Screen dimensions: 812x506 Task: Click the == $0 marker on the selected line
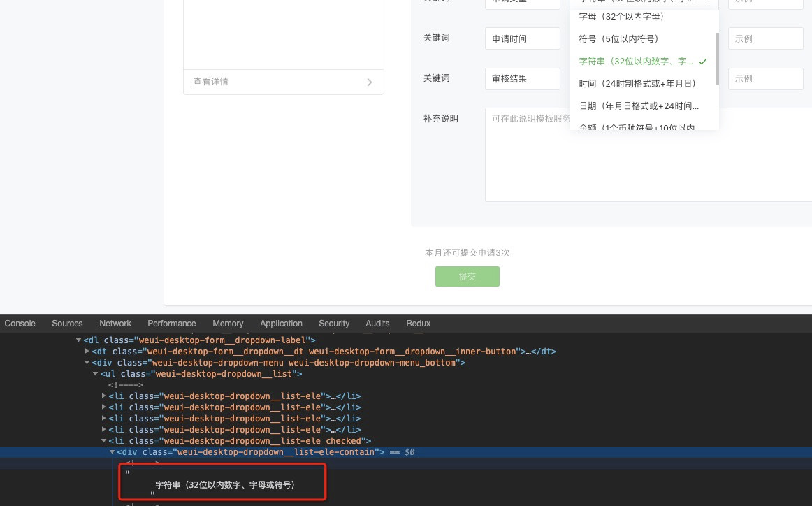pos(403,452)
